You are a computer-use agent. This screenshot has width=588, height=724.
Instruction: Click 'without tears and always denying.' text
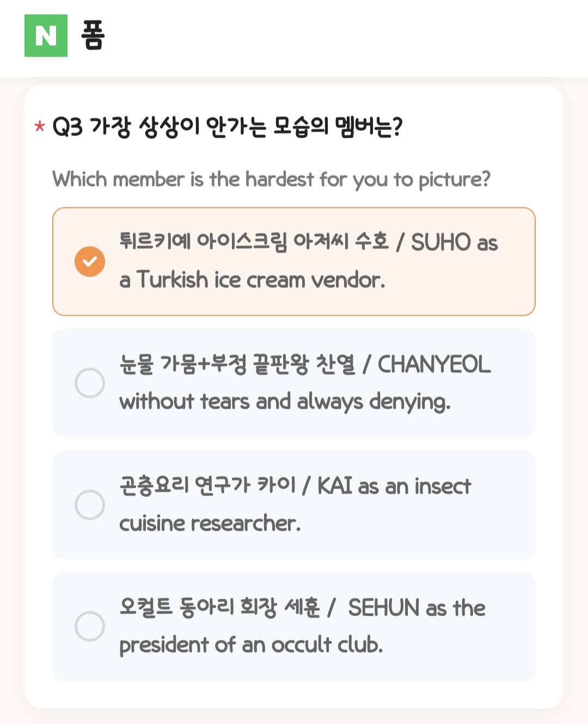coord(285,402)
